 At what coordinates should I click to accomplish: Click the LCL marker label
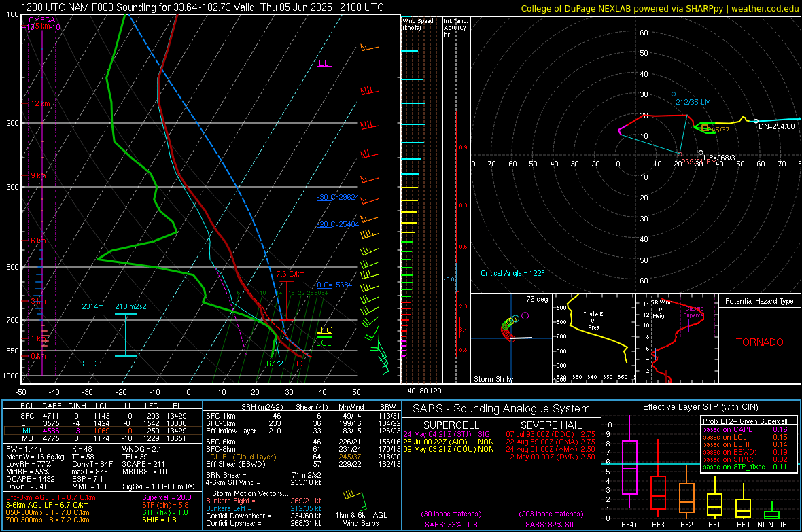324,342
